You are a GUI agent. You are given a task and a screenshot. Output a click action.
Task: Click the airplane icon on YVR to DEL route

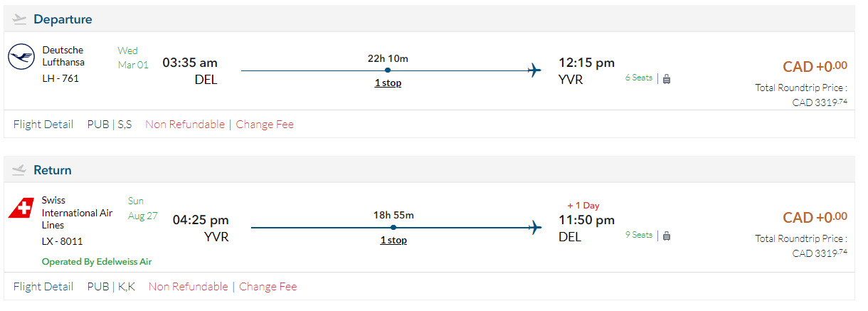coord(534,228)
